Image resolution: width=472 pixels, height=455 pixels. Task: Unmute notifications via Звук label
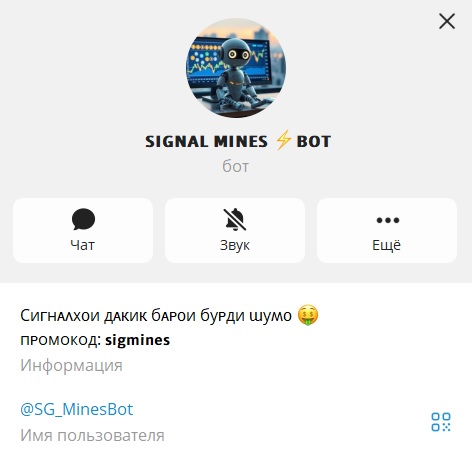click(235, 246)
